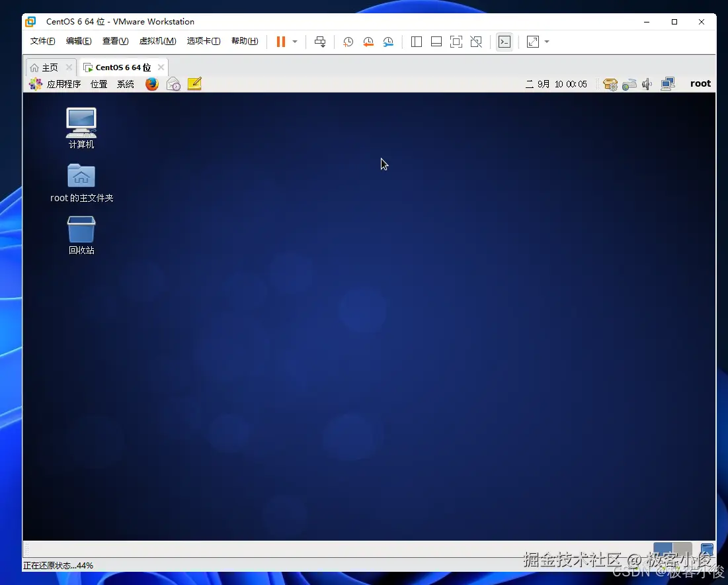Click the keyboard globe tray icon
The image size is (728, 585).
pyautogui.click(x=629, y=84)
